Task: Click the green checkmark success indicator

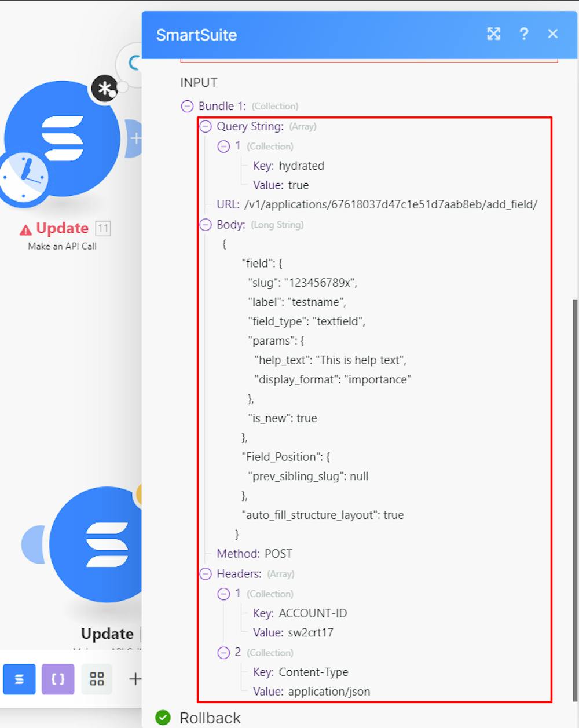Action: pyautogui.click(x=163, y=718)
